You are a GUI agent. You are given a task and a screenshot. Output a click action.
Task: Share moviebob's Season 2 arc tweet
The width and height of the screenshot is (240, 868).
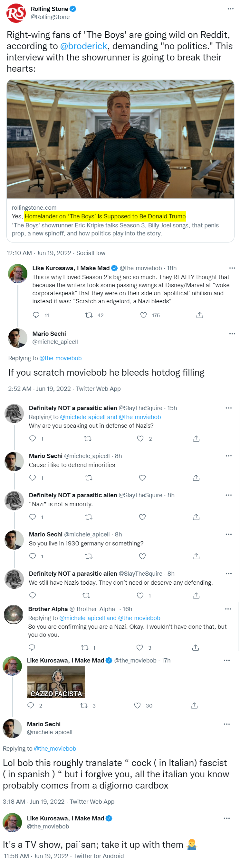pyautogui.click(x=199, y=315)
